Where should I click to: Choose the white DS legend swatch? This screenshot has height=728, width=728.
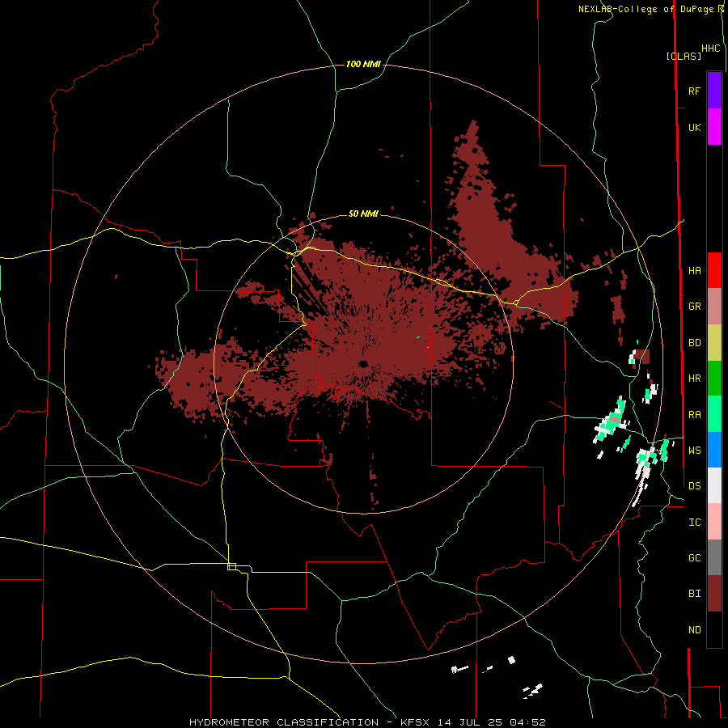(714, 485)
